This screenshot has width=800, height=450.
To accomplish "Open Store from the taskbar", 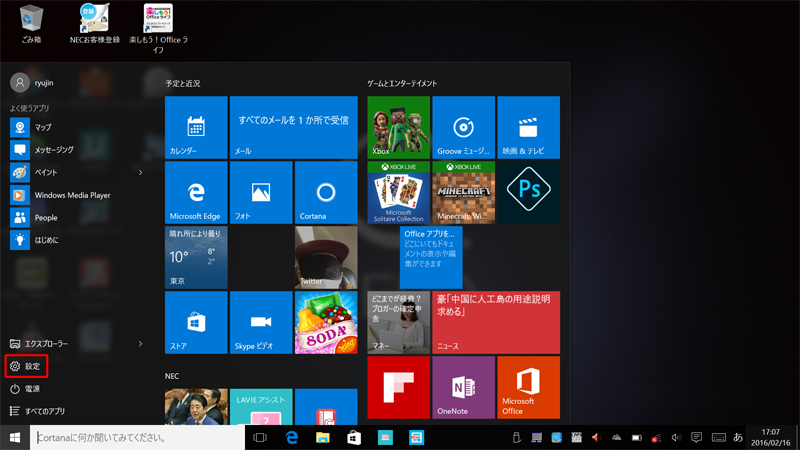I will coord(354,438).
